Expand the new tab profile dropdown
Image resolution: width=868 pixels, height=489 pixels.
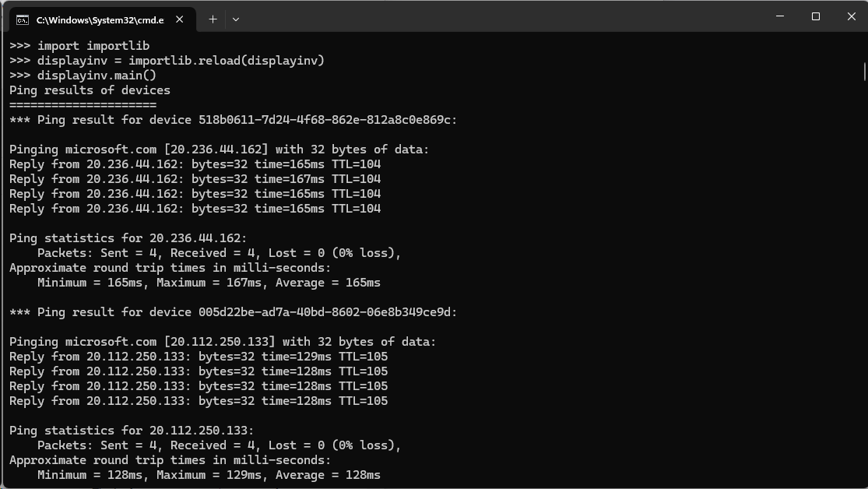(x=236, y=19)
